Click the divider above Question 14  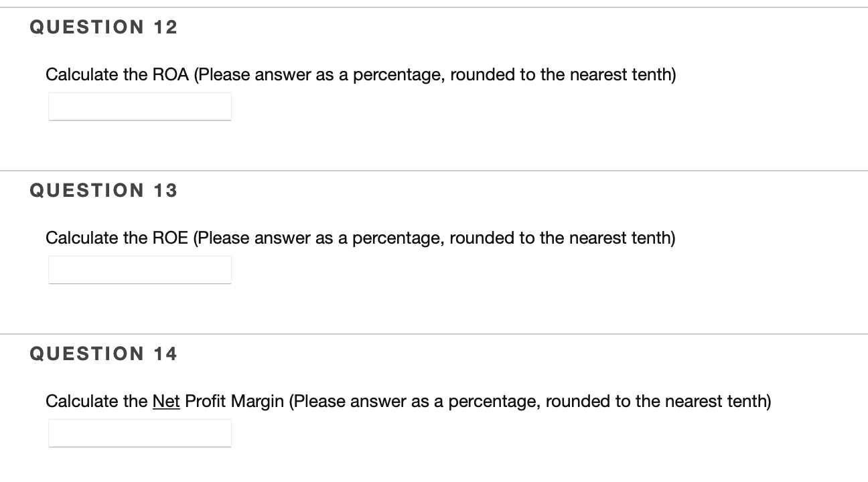(x=434, y=335)
